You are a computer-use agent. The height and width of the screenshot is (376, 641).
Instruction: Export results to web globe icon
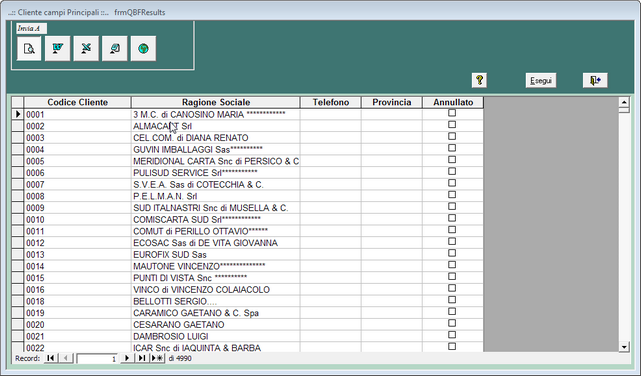[x=143, y=49]
